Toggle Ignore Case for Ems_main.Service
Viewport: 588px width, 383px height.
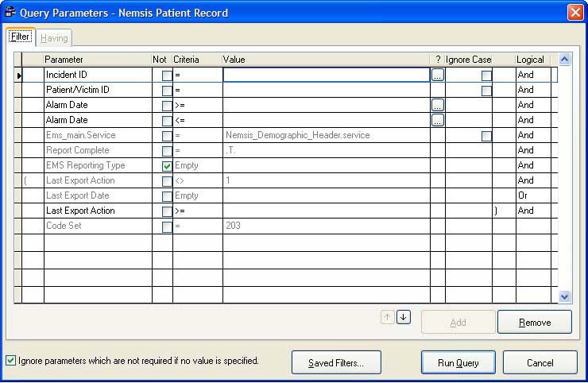tap(486, 136)
